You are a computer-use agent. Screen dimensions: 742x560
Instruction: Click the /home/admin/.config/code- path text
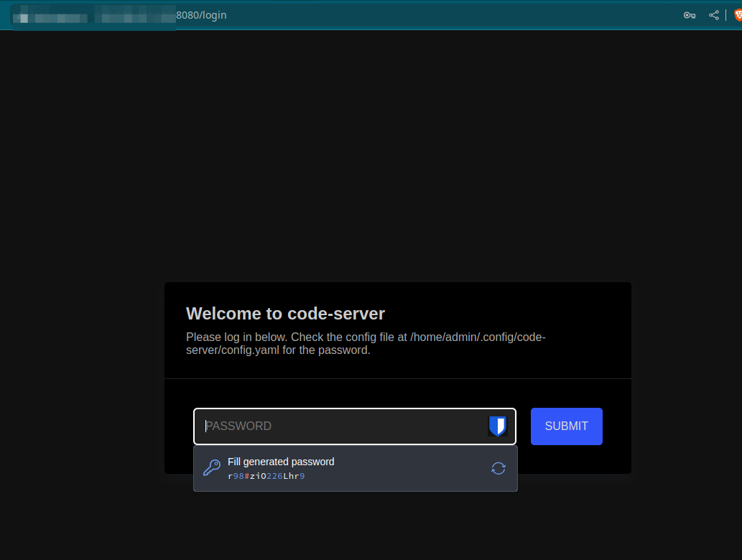tap(478, 337)
